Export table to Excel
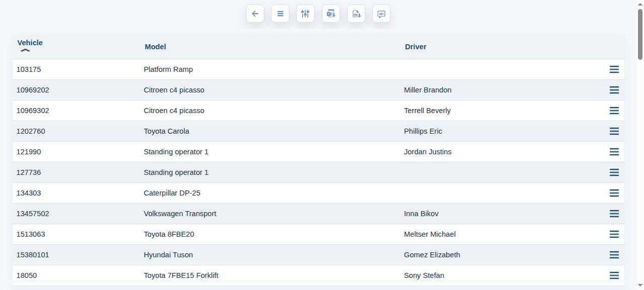Image resolution: width=644 pixels, height=290 pixels. 331,14
